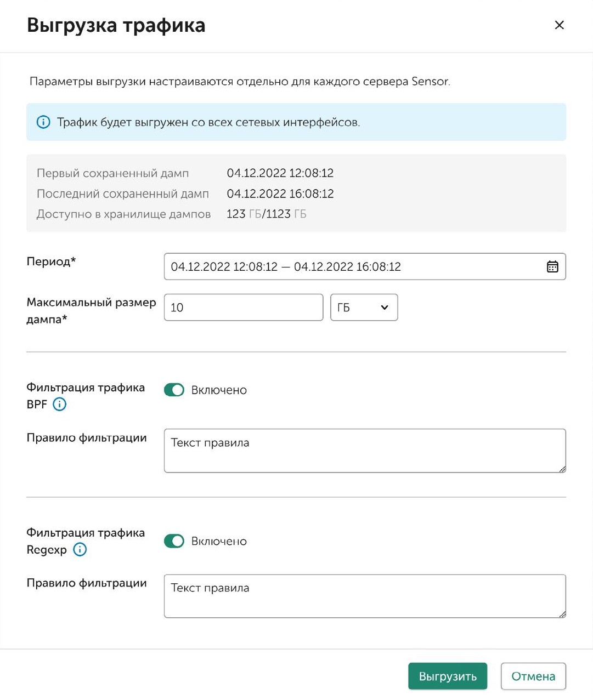Click the Включено label beside BPF toggle

(219, 390)
